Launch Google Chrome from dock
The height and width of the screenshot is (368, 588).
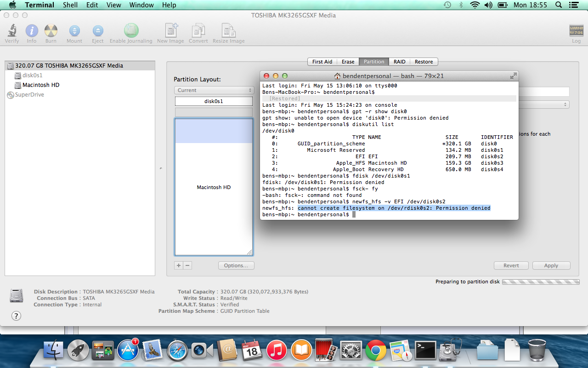point(376,351)
